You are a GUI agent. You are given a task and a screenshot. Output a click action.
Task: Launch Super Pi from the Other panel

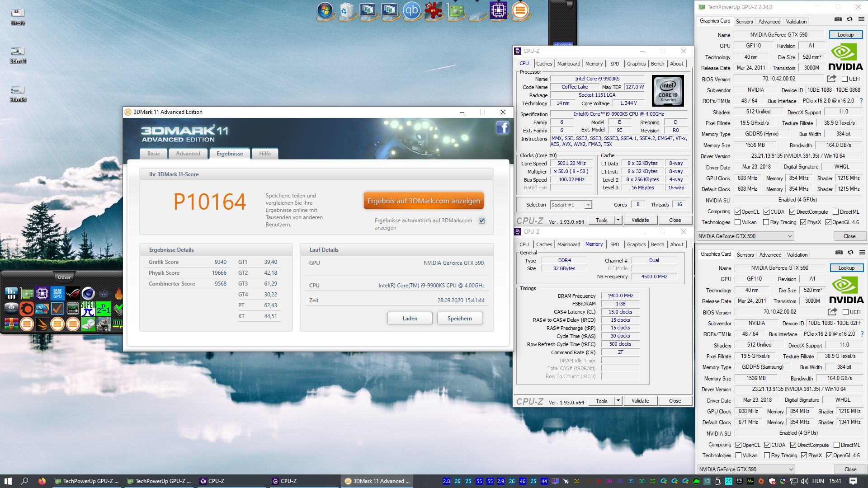[88, 309]
